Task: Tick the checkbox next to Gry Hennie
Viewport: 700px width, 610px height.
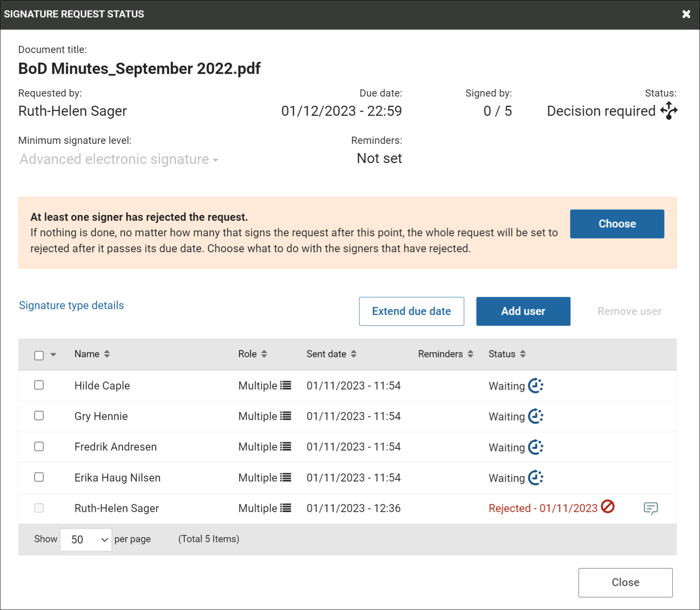Action: (39, 416)
